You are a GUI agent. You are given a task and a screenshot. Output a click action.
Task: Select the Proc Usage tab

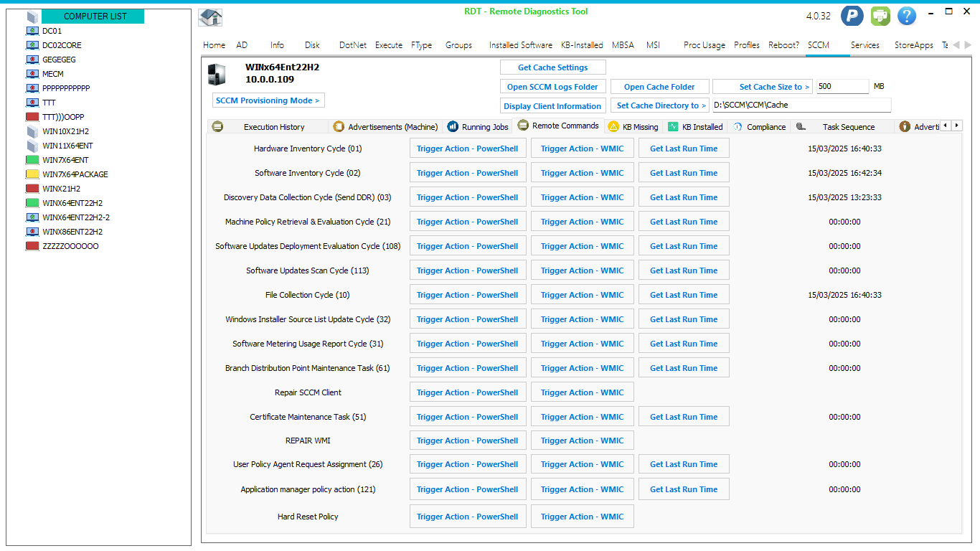[x=704, y=44]
